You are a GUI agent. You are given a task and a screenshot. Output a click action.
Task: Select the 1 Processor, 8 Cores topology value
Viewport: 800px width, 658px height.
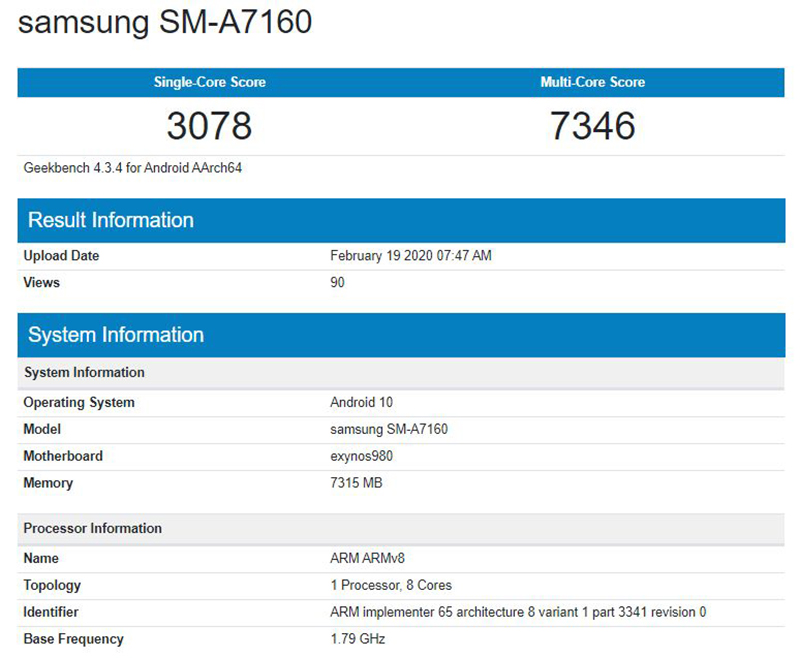(391, 585)
